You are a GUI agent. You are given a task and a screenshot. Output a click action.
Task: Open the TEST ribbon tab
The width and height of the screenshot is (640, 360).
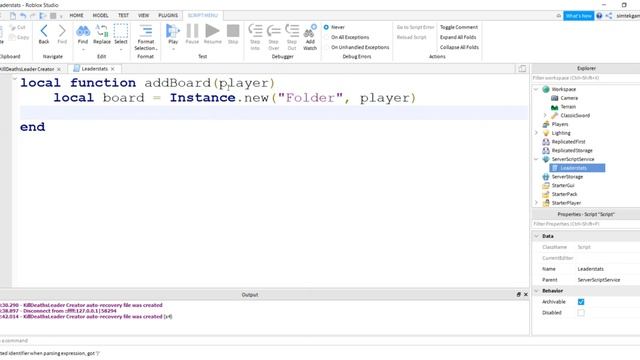123,16
